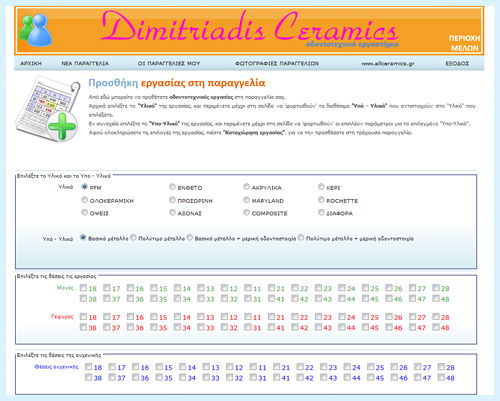Tick red Γέφυρες position 31

point(247,327)
